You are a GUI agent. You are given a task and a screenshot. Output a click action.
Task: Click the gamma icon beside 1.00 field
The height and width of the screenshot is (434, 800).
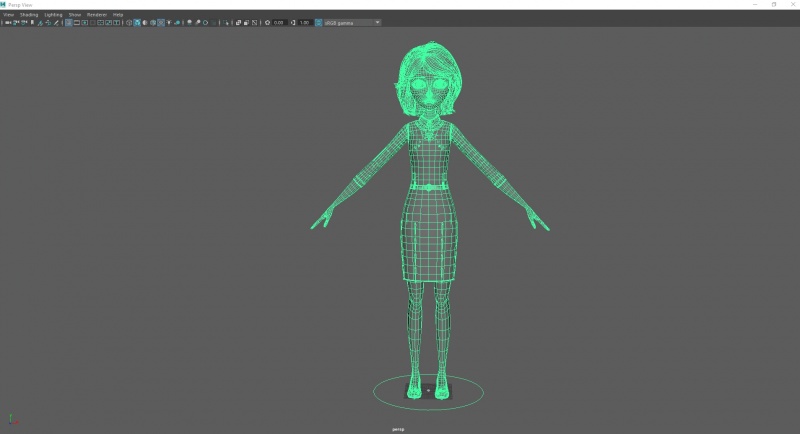(292, 22)
